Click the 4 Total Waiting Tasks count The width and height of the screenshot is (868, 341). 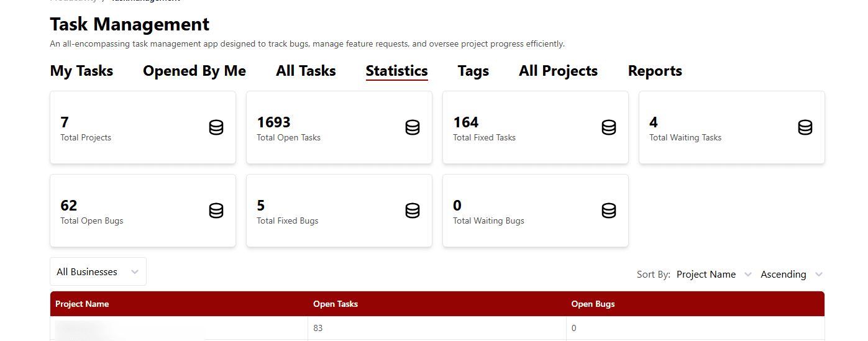(x=654, y=122)
